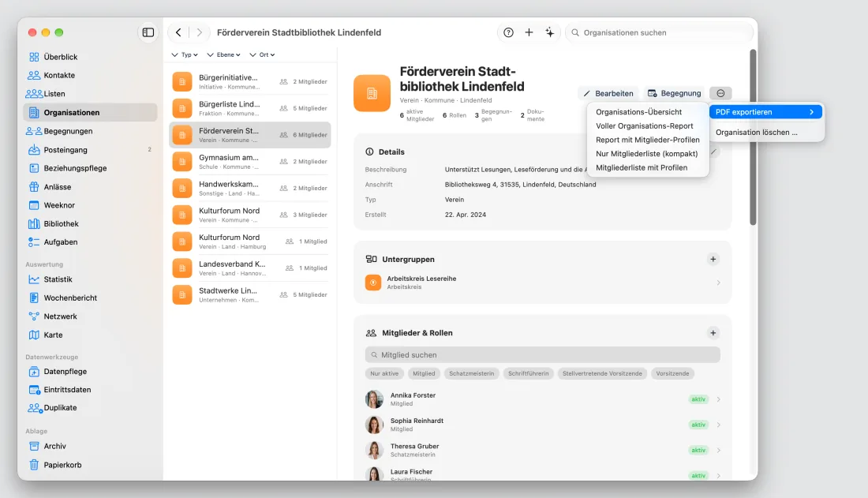Add member with Mitglieder & Rollen plus button
The width and height of the screenshot is (868, 498).
(x=713, y=333)
